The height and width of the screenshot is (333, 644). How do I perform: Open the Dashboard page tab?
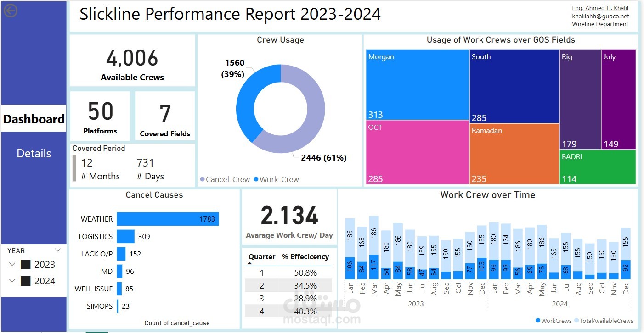[x=34, y=119]
